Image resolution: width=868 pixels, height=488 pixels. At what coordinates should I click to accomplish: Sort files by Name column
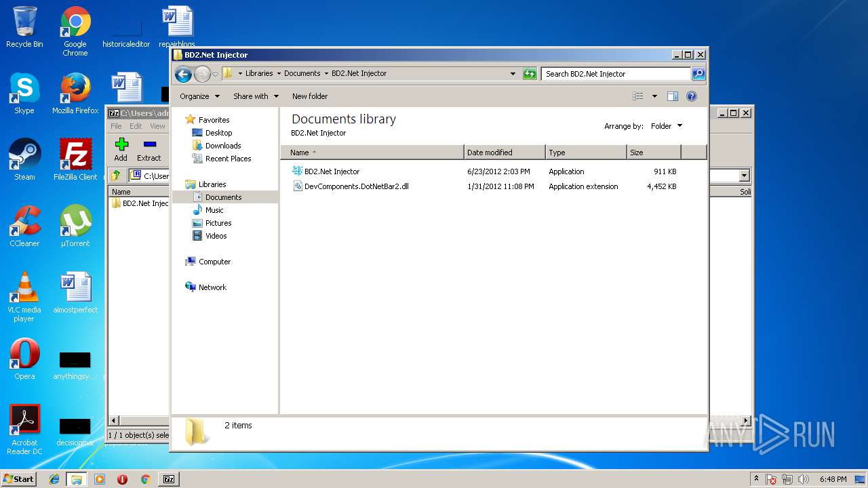click(x=372, y=152)
